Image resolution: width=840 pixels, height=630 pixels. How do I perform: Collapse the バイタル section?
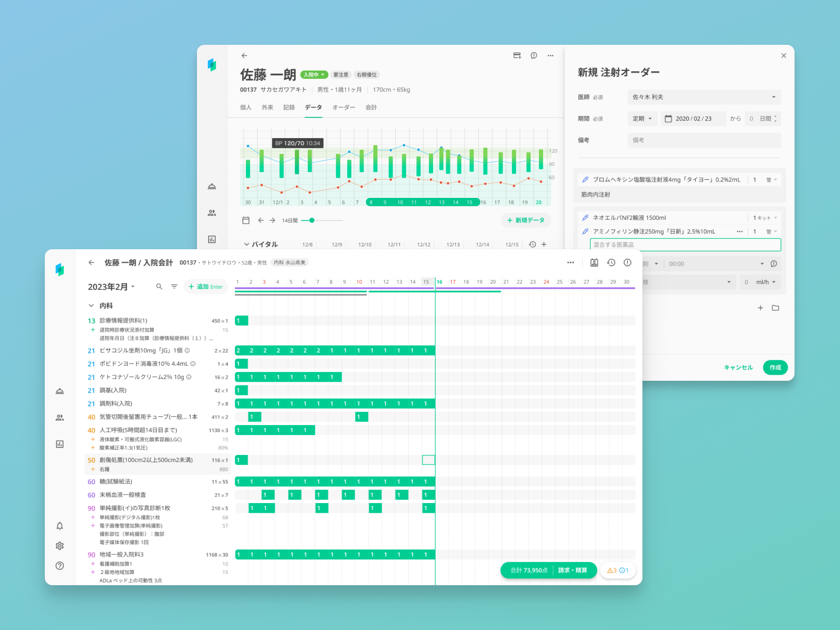pyautogui.click(x=246, y=244)
